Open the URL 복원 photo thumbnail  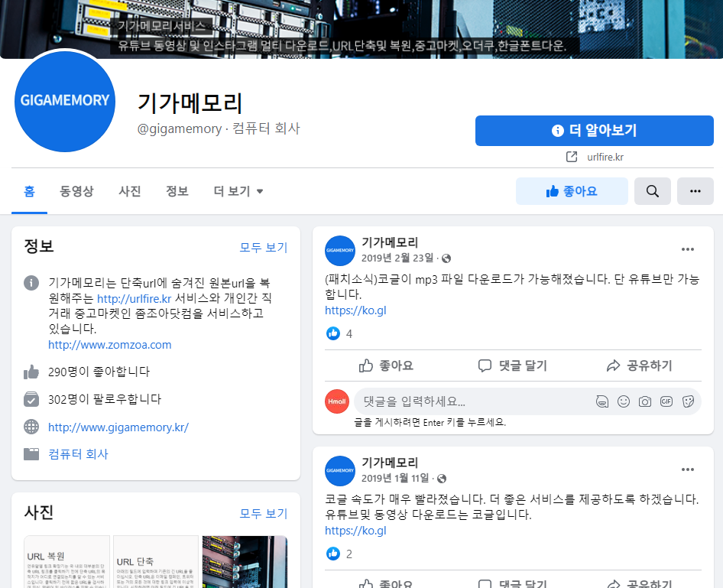click(x=66, y=562)
